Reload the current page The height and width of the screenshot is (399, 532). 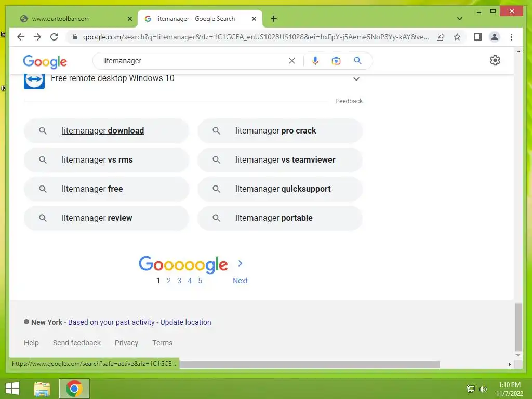coord(54,37)
